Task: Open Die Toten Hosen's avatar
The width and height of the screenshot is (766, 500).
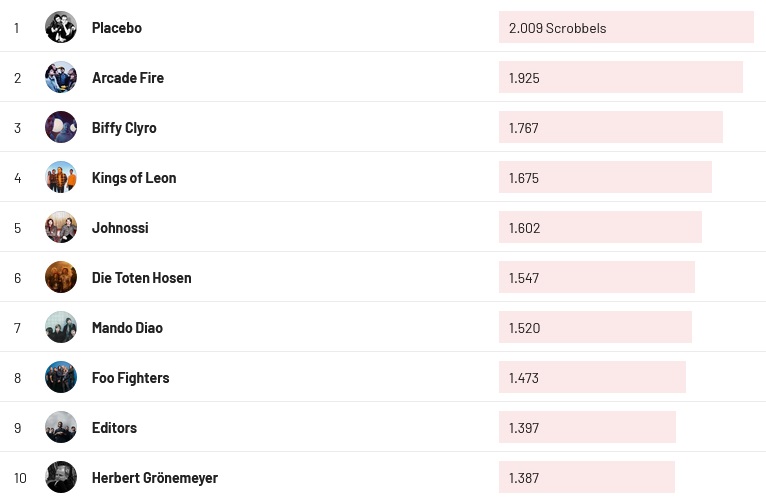Action: pyautogui.click(x=61, y=277)
